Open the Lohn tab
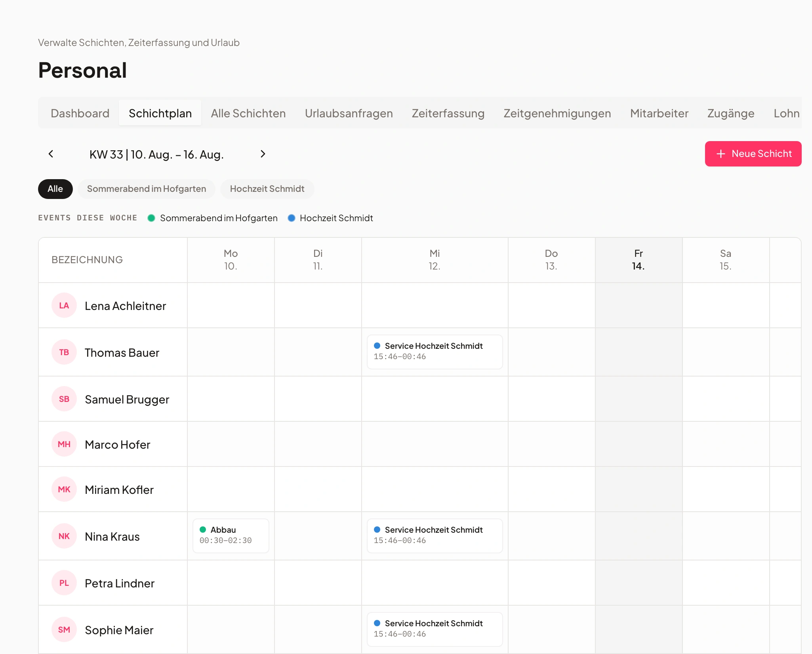Image resolution: width=812 pixels, height=654 pixels. (786, 113)
